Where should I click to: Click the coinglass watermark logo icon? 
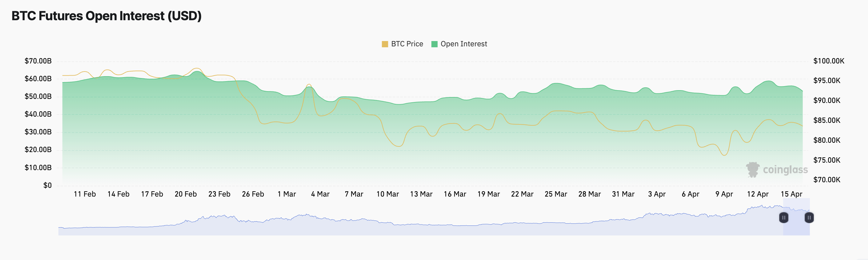tap(753, 169)
